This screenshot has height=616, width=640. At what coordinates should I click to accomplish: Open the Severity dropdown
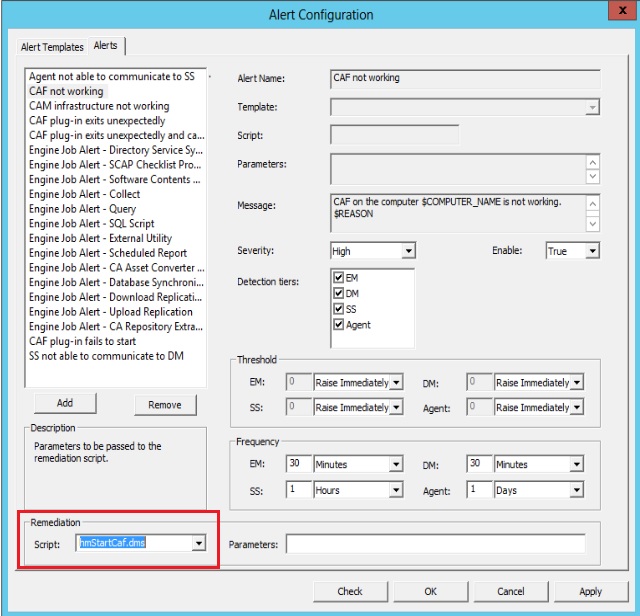click(x=408, y=251)
